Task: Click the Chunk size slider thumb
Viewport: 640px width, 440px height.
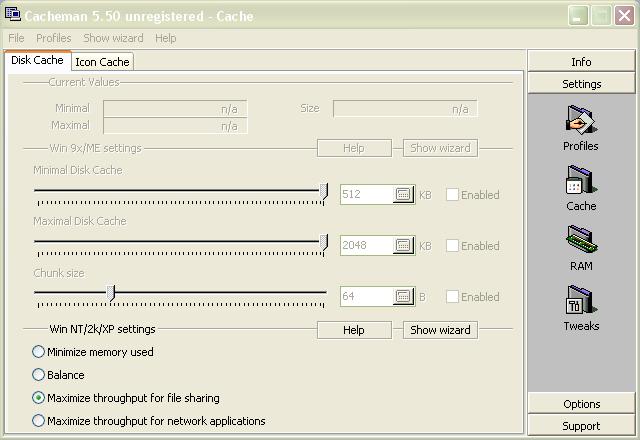Action: (x=111, y=293)
